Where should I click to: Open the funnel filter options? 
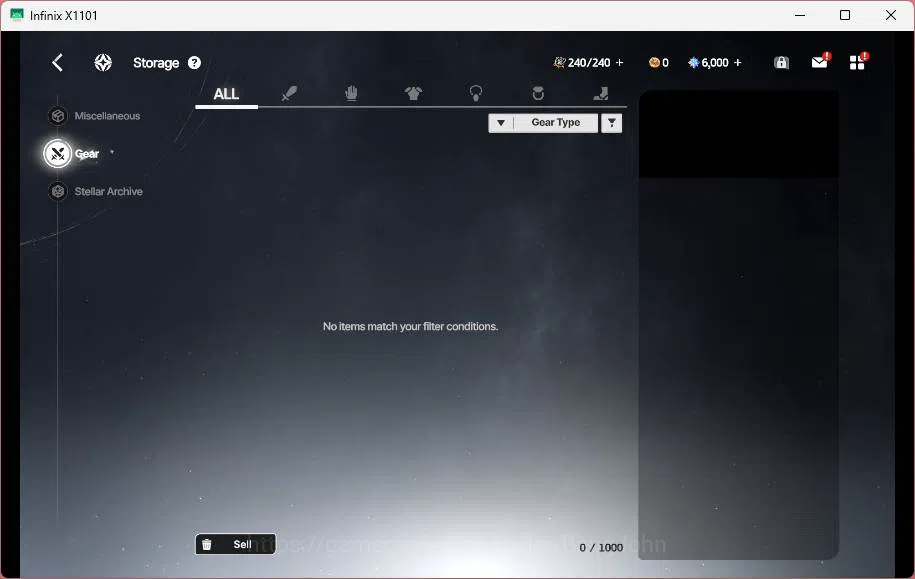point(612,123)
